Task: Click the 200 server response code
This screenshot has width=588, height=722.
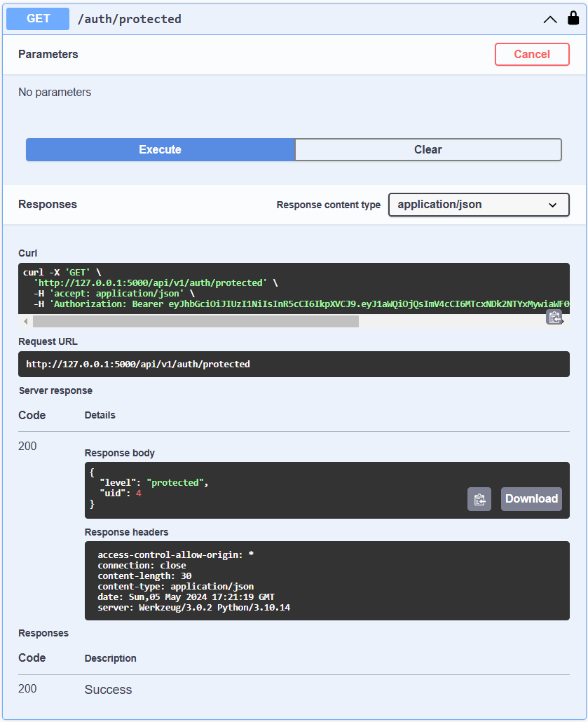Action: point(27,446)
